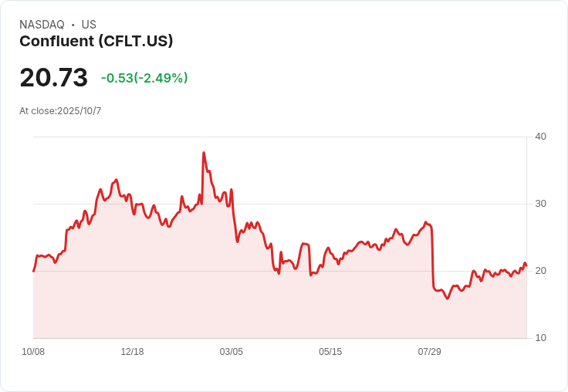Click the 20.73 closing price
This screenshot has width=568, height=392.
[53, 78]
